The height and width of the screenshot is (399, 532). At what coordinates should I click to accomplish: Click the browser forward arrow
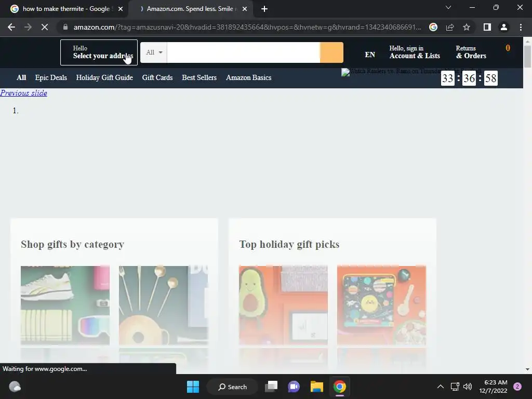28,27
